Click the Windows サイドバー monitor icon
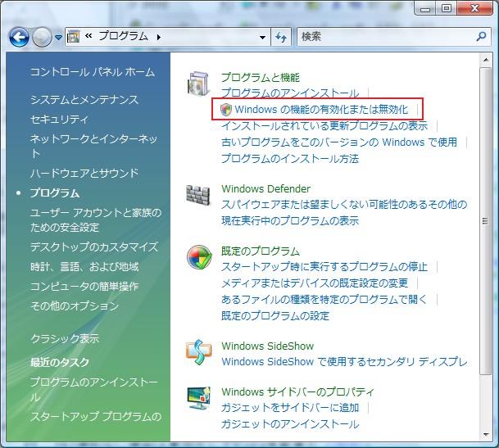 click(199, 398)
